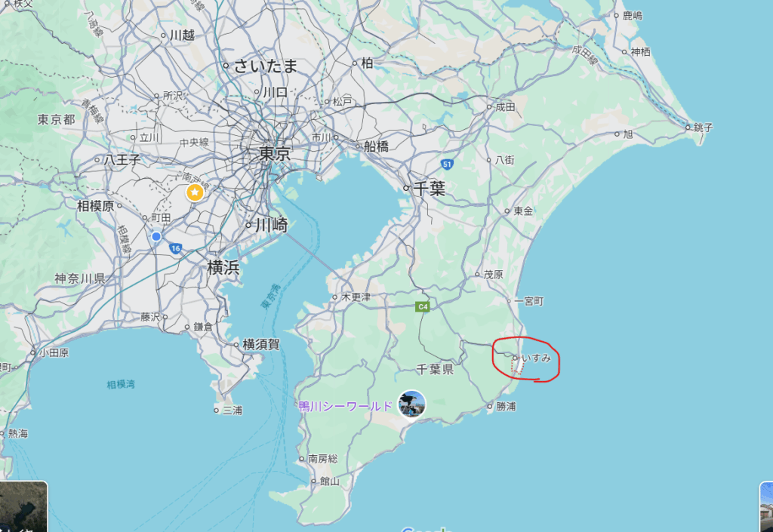Click the 千葉 city marker dot
773x532 pixels.
click(x=406, y=188)
